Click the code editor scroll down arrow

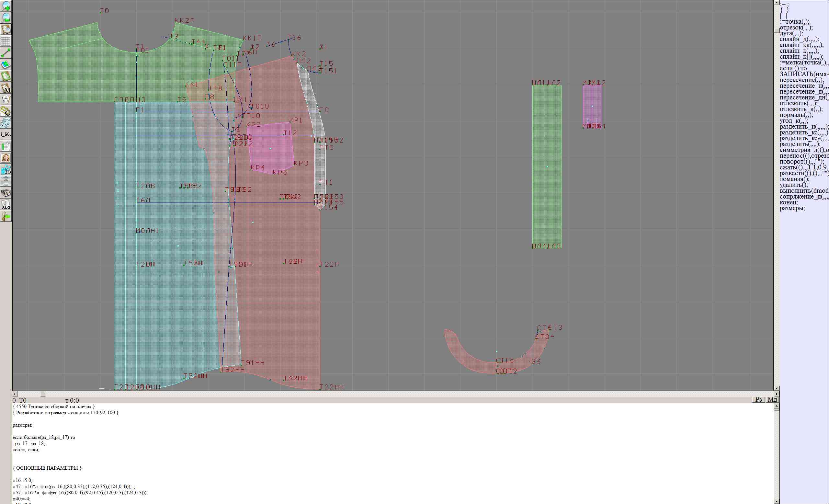click(777, 501)
